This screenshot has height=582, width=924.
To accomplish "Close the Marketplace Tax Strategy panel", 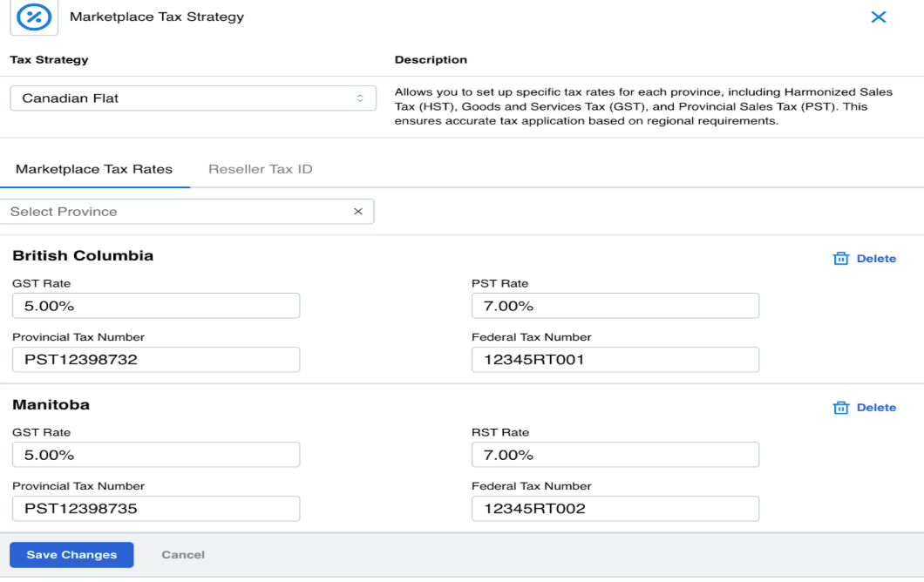I will pyautogui.click(x=878, y=17).
